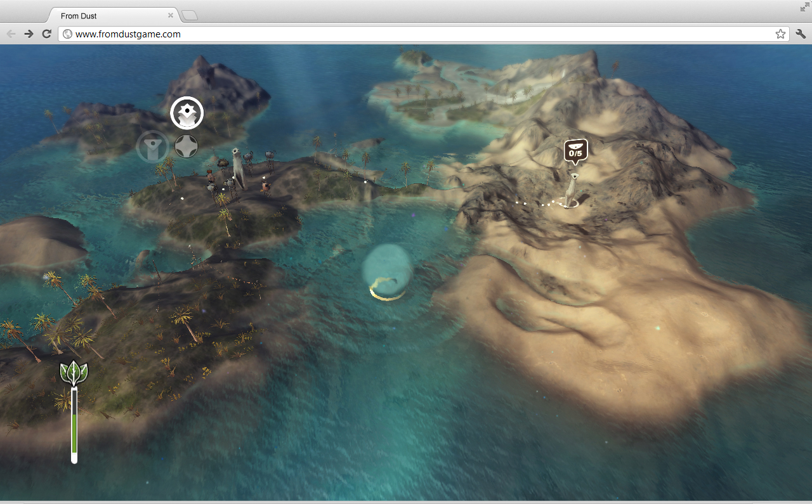Reload the From Dust page

[46, 34]
